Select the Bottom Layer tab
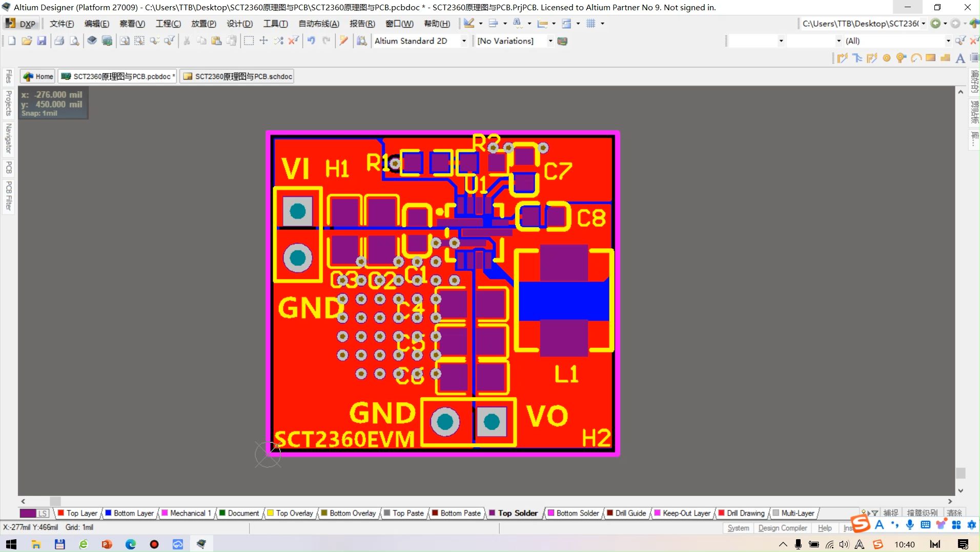980x552 pixels. pos(129,513)
